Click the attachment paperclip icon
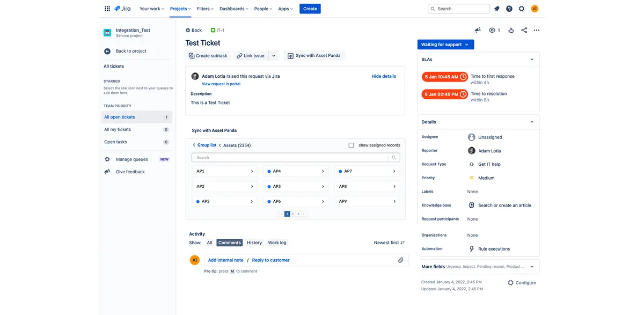644x315 pixels. pyautogui.click(x=400, y=260)
